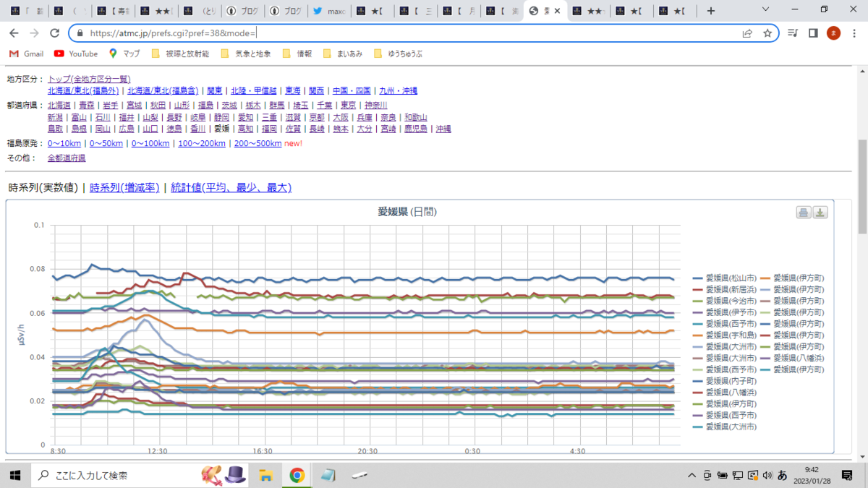Image resolution: width=868 pixels, height=488 pixels.
Task: Toggle right-column 愛媛県(八幡浜) legend entry
Action: [792, 358]
